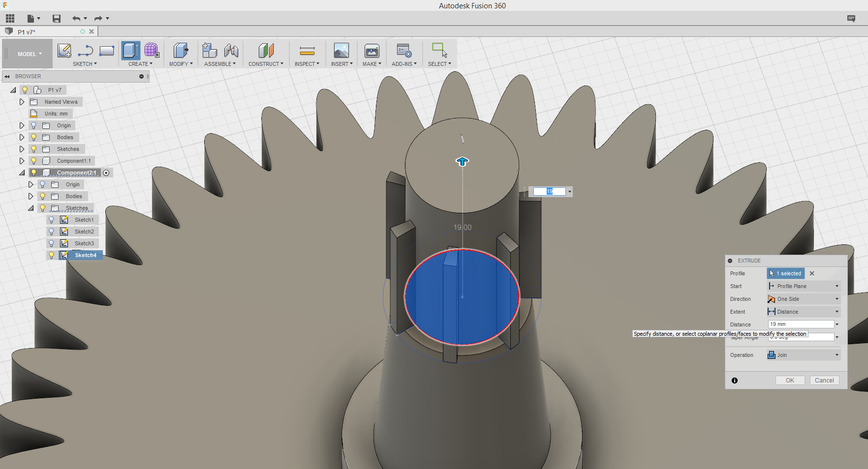Expand the Component1:1 tree node
868x469 pixels.
tap(22, 161)
